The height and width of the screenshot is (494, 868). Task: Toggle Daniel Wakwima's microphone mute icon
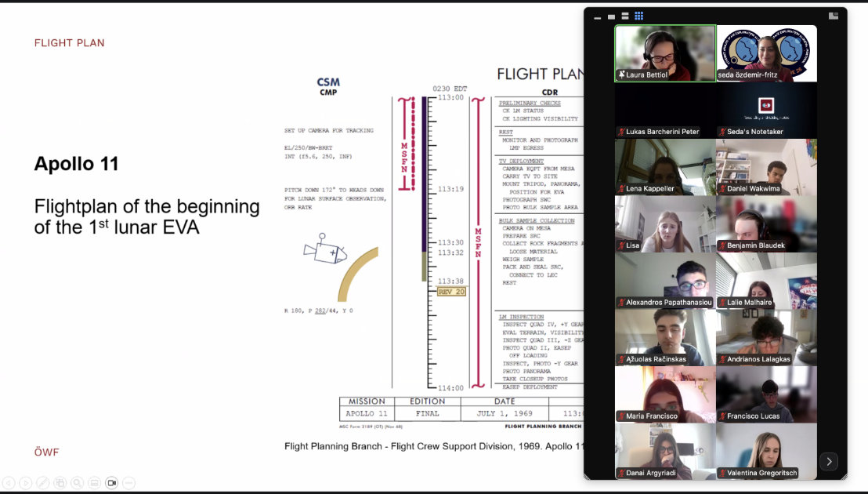coord(722,188)
